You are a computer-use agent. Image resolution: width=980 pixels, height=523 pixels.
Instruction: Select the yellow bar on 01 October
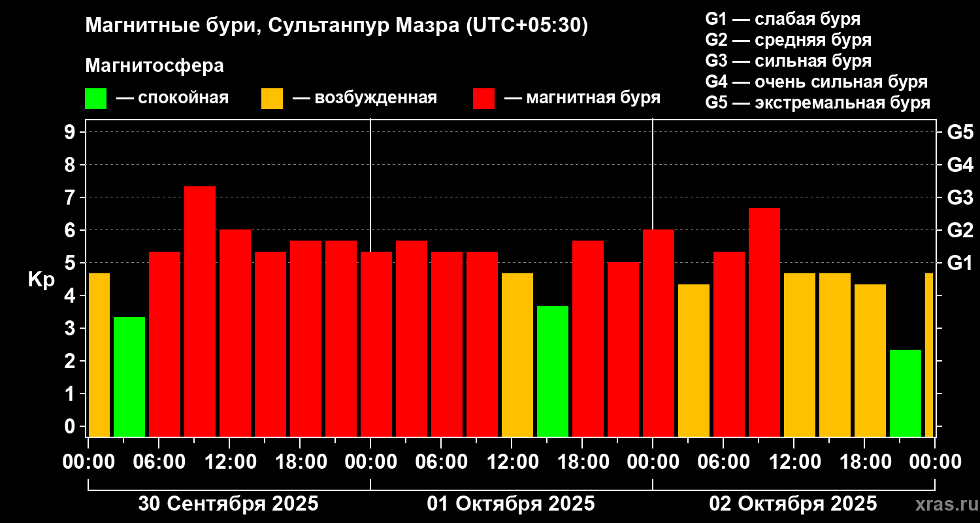[517, 355]
